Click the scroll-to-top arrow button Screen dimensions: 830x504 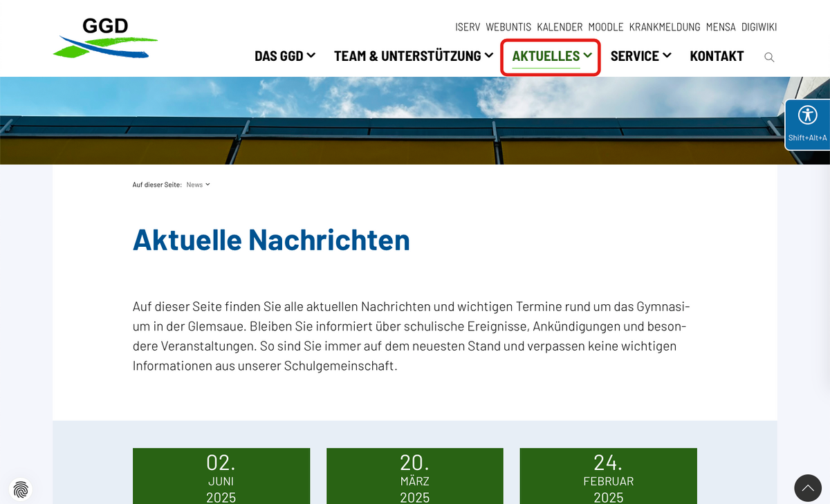(x=807, y=488)
